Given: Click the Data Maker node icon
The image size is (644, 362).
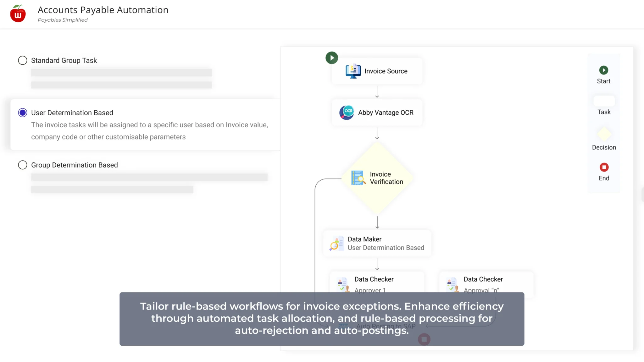Looking at the screenshot, I should tap(336, 244).
